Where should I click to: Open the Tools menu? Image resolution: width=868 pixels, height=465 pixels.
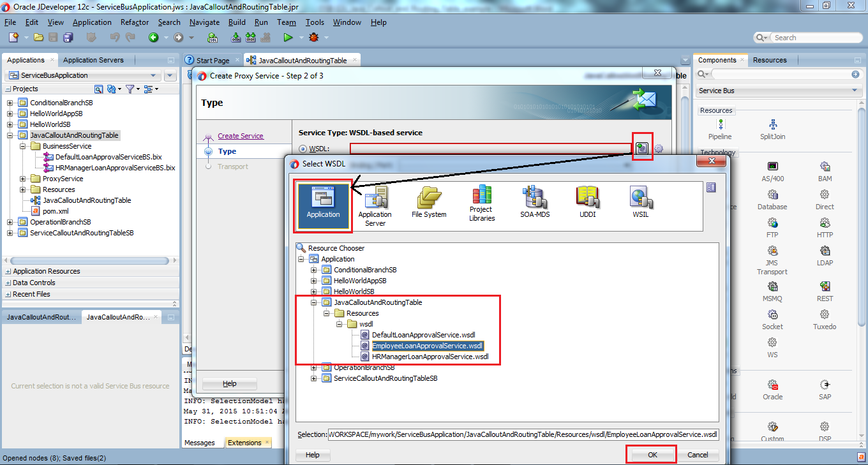click(315, 22)
